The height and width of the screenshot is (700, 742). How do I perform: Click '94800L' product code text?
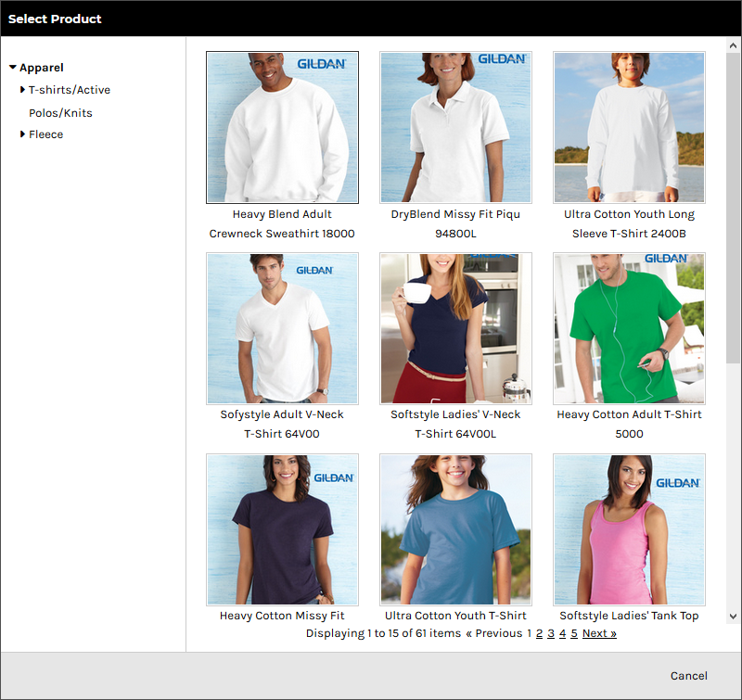[x=455, y=233]
